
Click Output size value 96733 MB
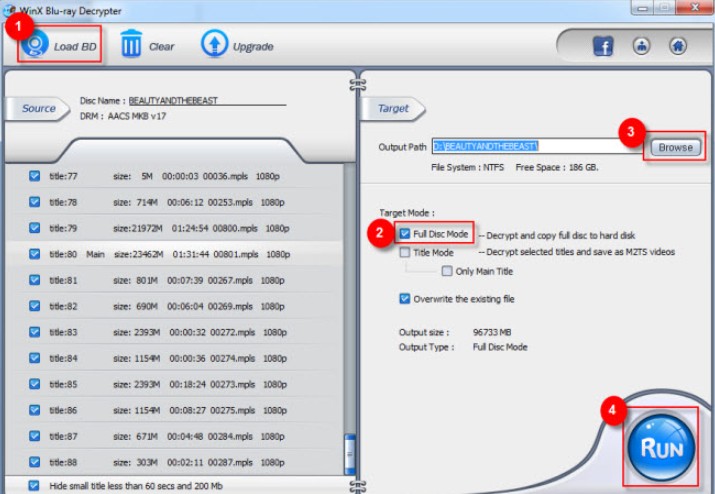point(492,332)
